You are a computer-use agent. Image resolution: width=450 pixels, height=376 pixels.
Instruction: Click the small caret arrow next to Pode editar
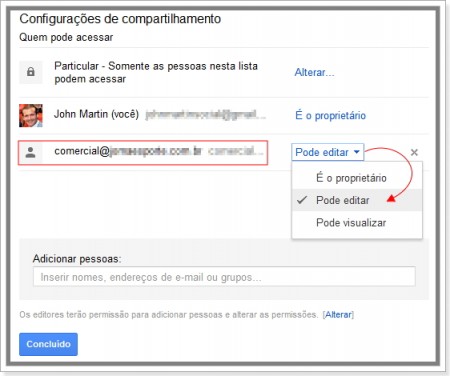click(x=357, y=152)
